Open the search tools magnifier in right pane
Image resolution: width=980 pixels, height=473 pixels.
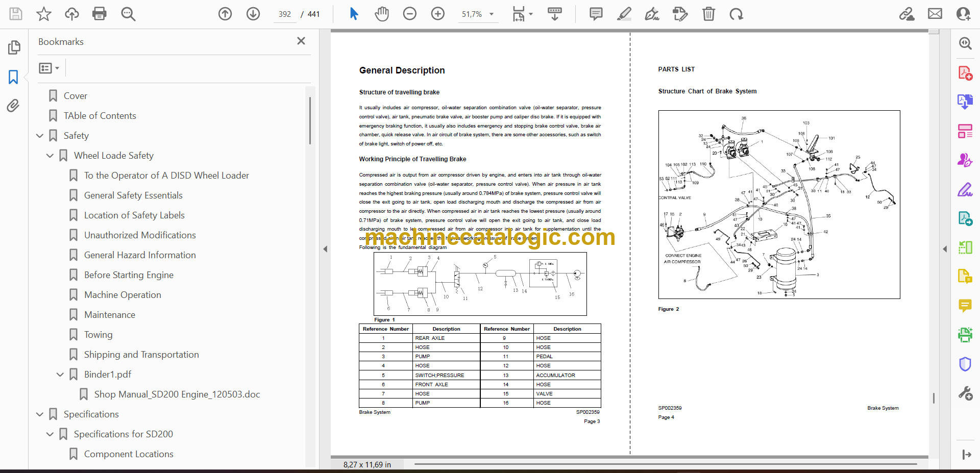(965, 43)
